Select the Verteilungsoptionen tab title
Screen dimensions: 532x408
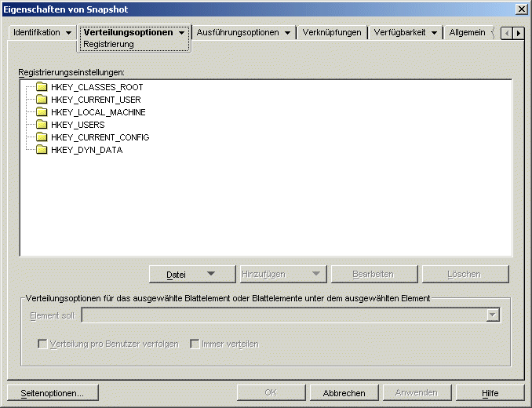click(128, 32)
